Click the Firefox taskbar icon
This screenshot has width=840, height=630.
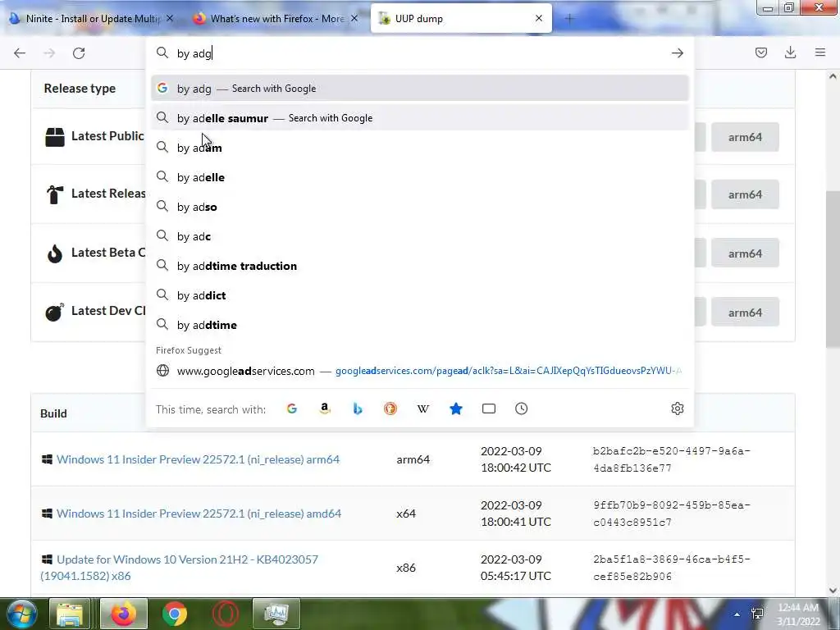tap(124, 614)
